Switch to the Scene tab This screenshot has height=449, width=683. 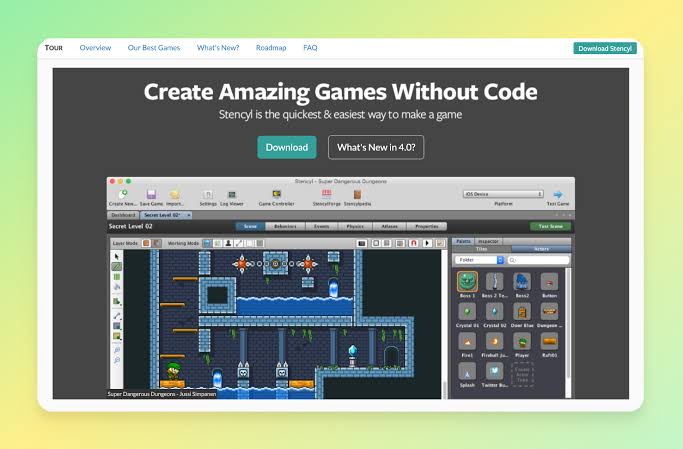[x=250, y=226]
